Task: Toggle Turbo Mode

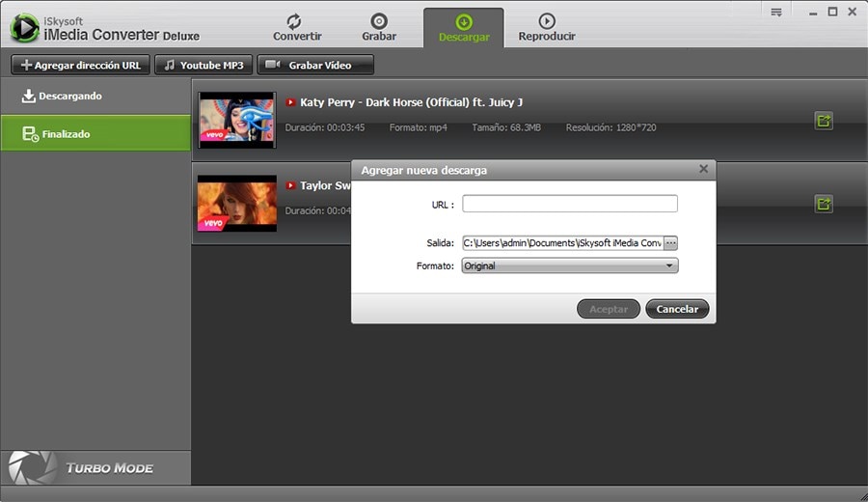Action: (x=95, y=467)
